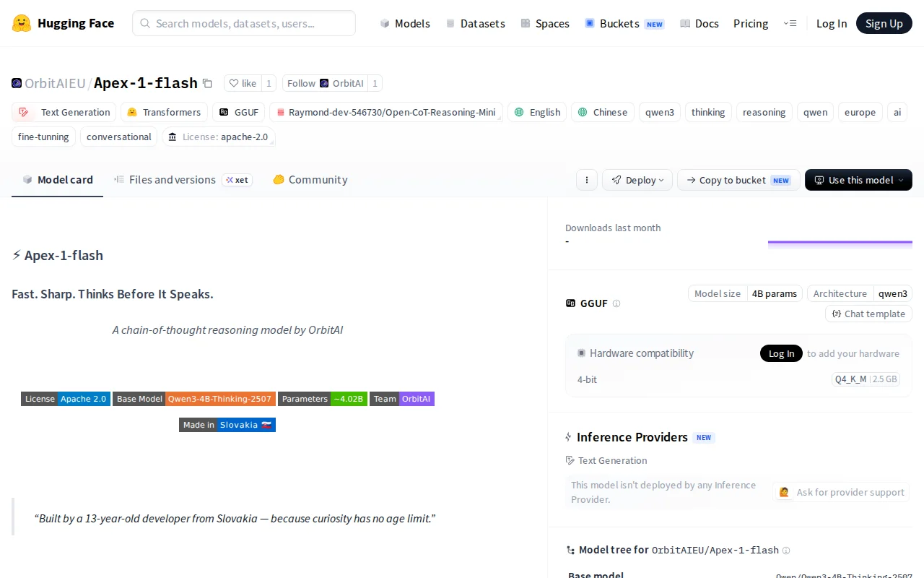Open the OrbitAIEU namespace link

[x=55, y=83]
